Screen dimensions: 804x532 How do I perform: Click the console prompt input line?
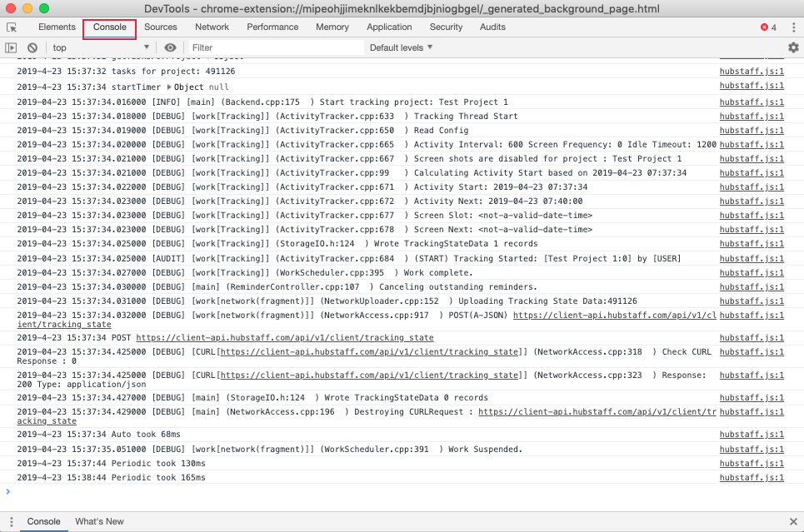tap(400, 492)
